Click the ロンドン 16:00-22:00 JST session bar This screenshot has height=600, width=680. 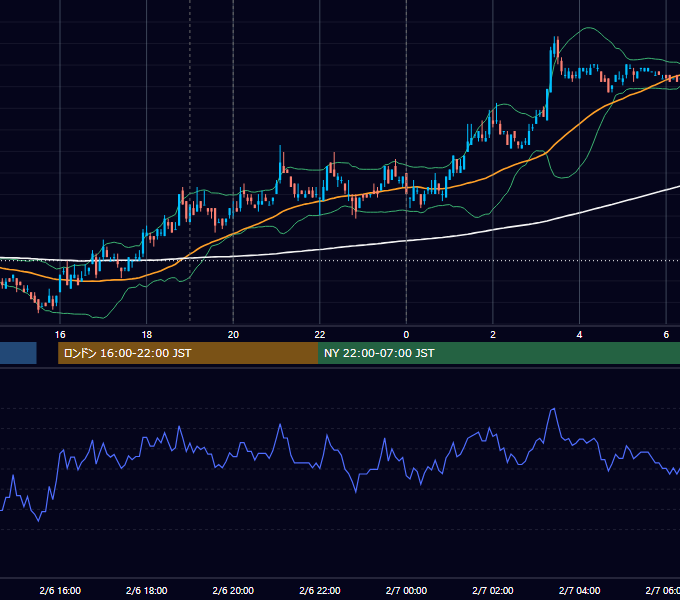click(x=188, y=353)
